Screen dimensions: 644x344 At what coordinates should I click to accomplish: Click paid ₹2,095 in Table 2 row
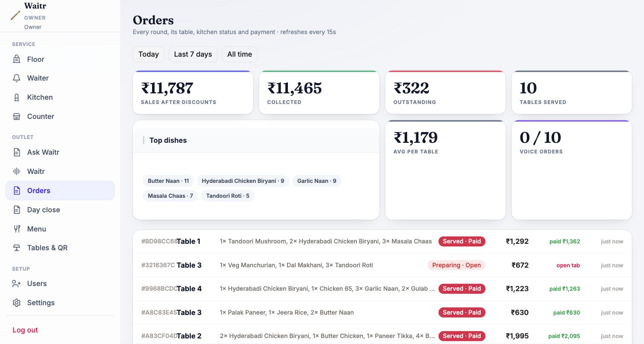(564, 336)
